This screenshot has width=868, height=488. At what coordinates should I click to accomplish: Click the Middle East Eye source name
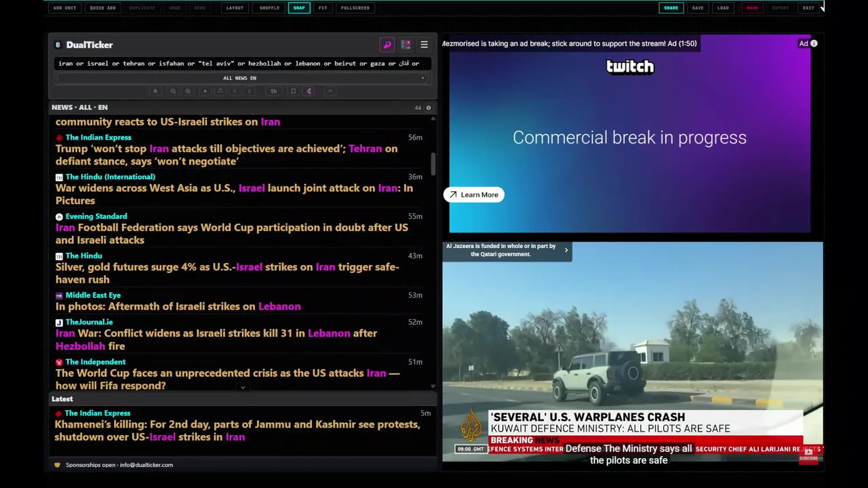point(93,296)
